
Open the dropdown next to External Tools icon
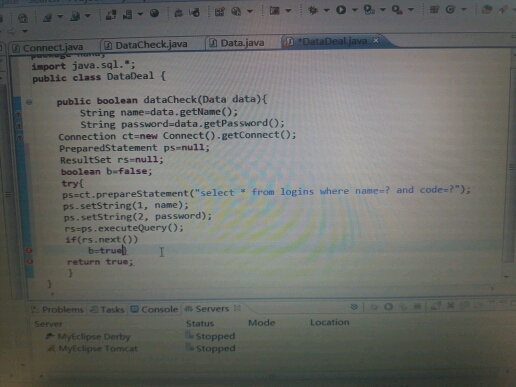click(411, 10)
